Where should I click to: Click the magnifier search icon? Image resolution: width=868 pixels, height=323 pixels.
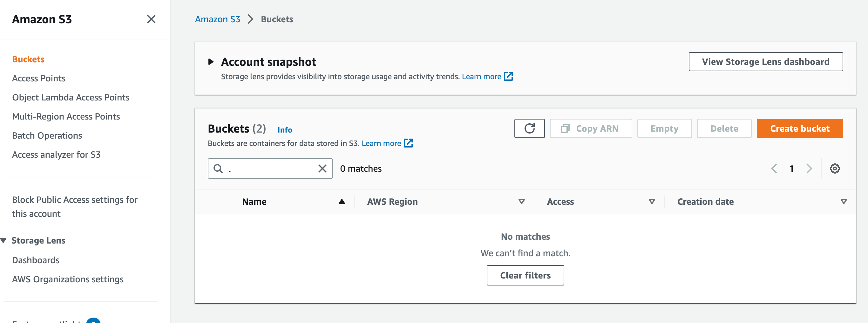tap(218, 168)
